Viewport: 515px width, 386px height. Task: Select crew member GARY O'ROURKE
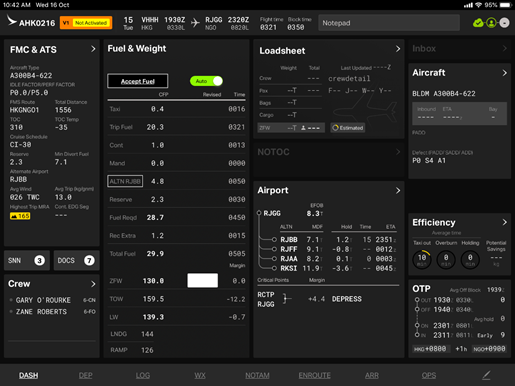pos(43,300)
